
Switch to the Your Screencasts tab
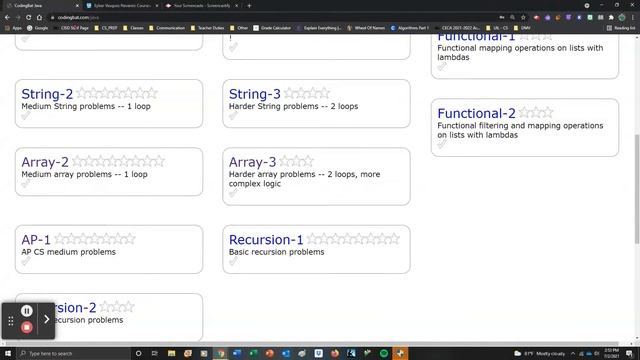click(x=202, y=6)
